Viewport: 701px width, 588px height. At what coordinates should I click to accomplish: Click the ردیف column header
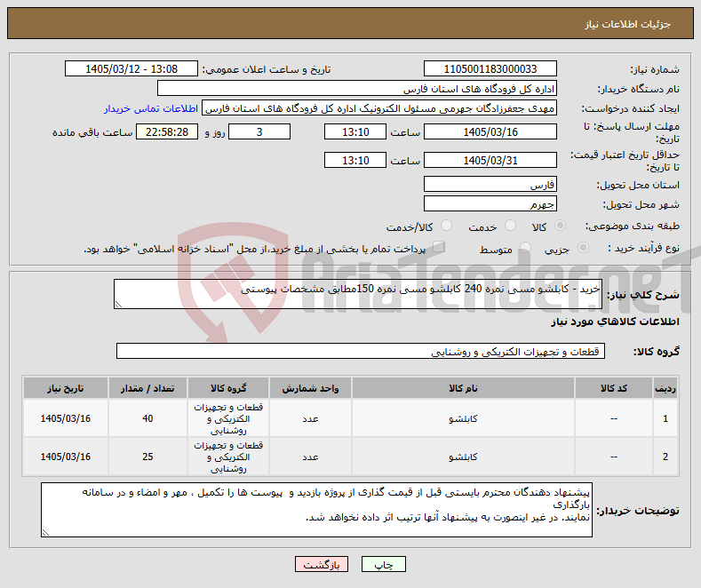coord(665,388)
